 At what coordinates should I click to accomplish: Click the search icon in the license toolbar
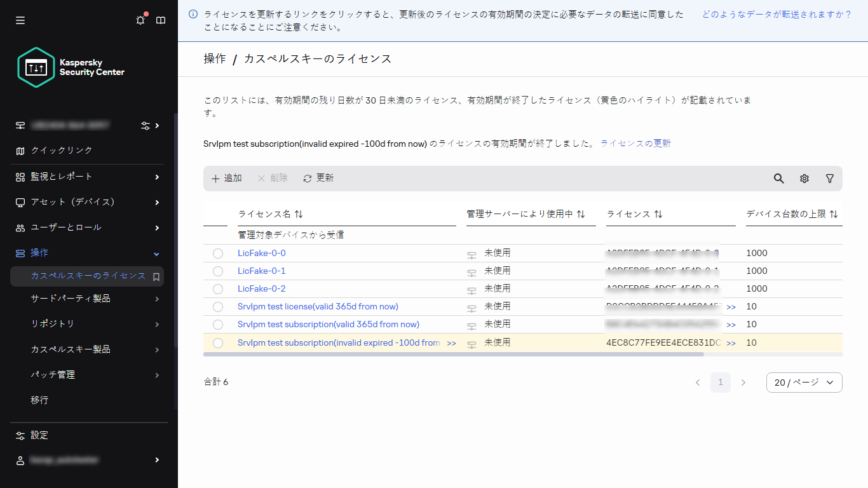pos(778,179)
